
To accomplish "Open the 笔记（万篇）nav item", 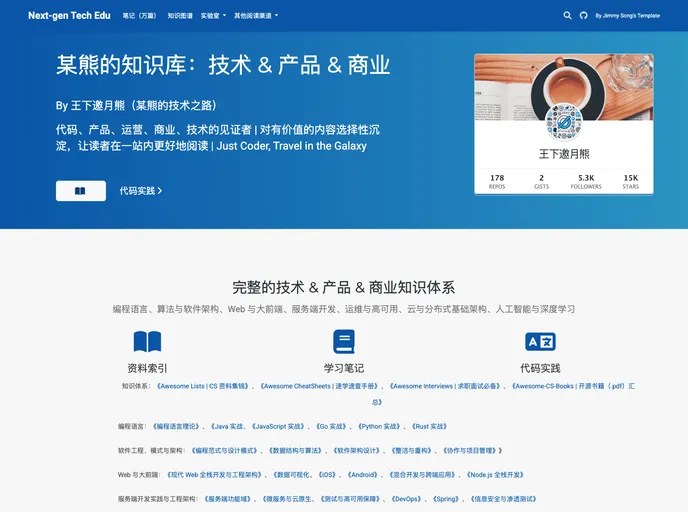I will tap(140, 16).
